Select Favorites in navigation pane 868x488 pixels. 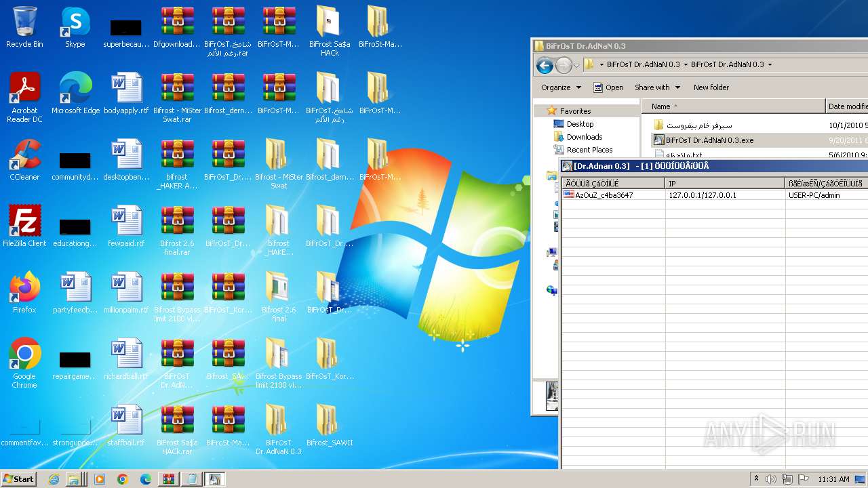[x=575, y=110]
